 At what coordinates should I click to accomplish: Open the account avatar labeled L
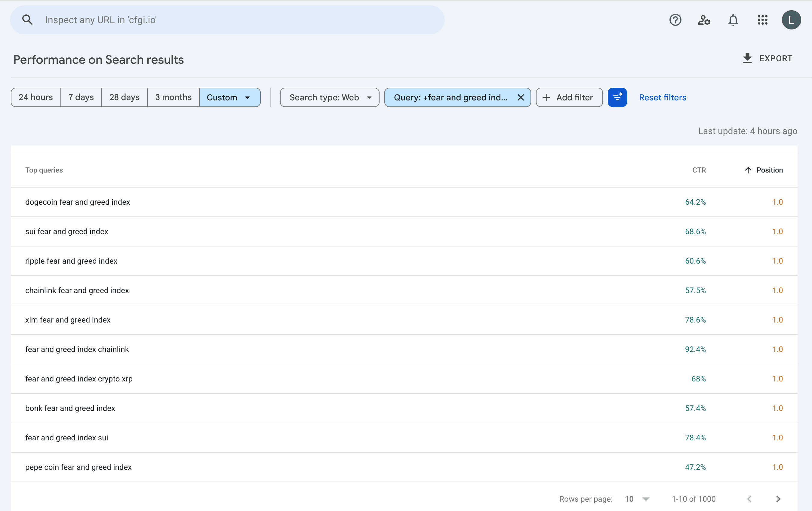pyautogui.click(x=791, y=20)
